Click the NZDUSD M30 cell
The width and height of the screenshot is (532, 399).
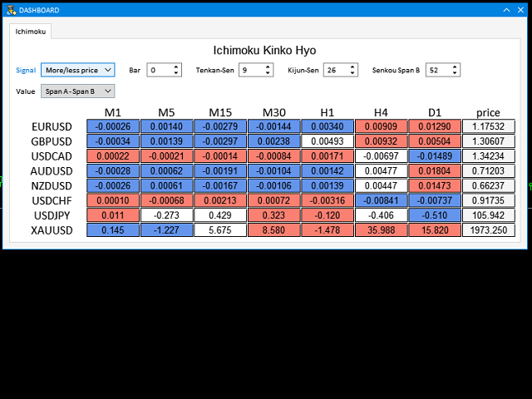273,185
